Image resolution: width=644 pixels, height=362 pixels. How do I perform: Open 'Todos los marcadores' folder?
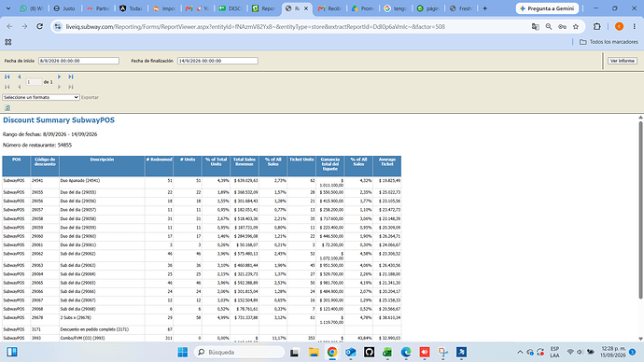(x=609, y=42)
